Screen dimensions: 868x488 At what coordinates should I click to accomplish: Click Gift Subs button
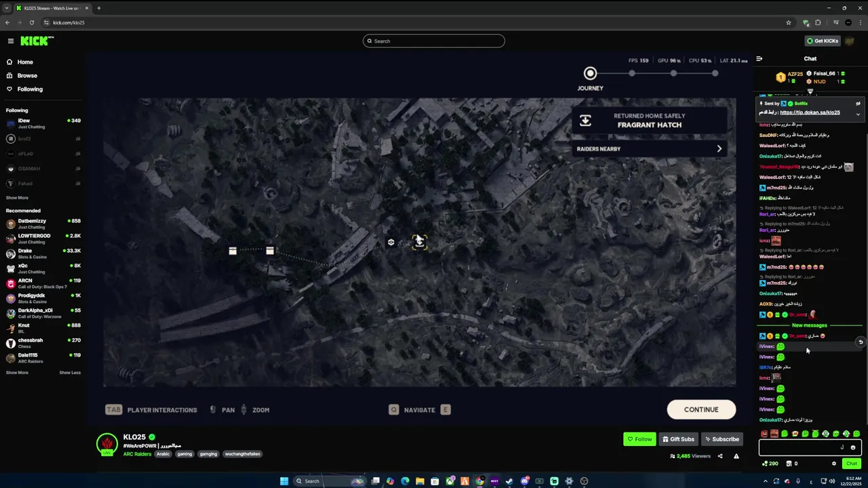tap(678, 439)
